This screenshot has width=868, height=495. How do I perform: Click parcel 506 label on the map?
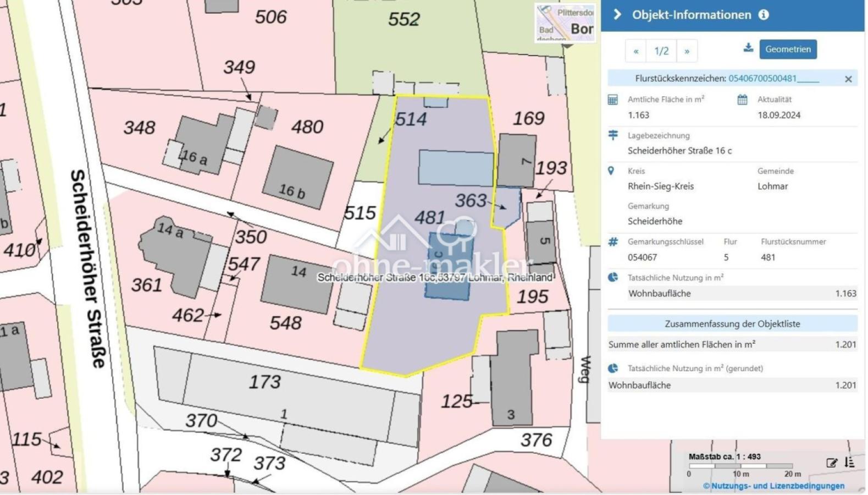pos(271,17)
